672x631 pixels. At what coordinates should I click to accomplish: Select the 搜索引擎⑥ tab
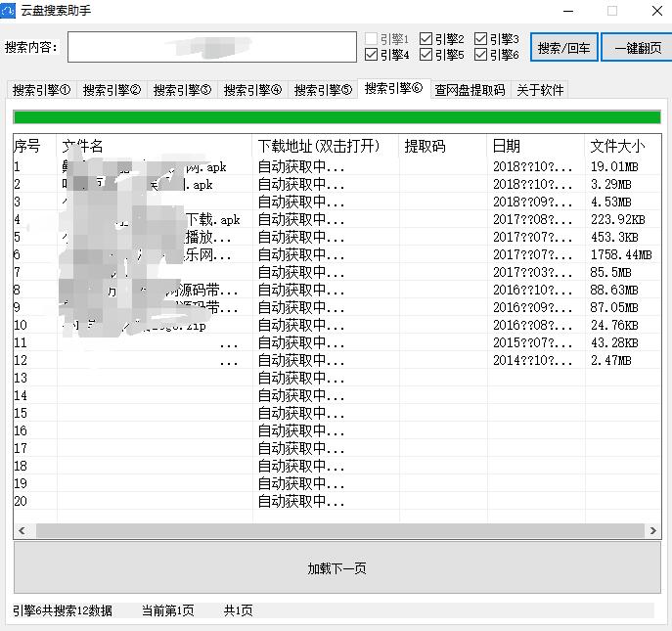click(394, 89)
